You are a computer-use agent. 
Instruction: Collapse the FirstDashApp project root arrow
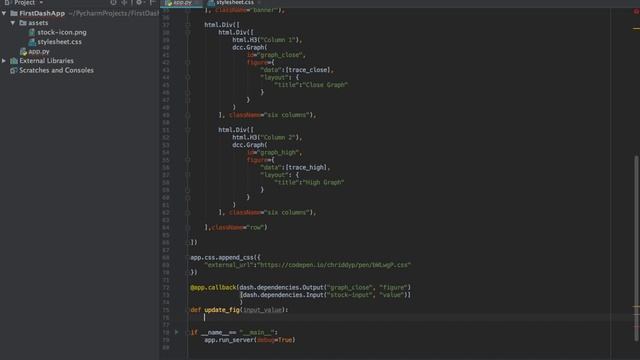(4, 13)
